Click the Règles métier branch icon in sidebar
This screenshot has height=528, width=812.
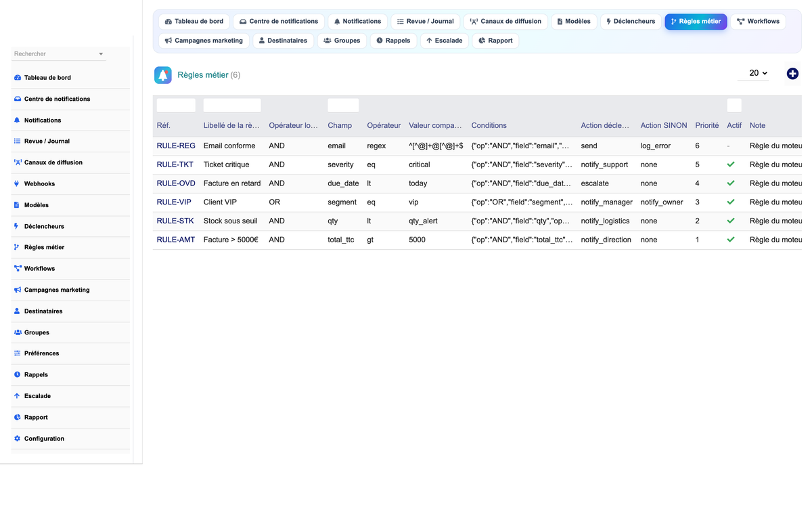[x=18, y=247]
